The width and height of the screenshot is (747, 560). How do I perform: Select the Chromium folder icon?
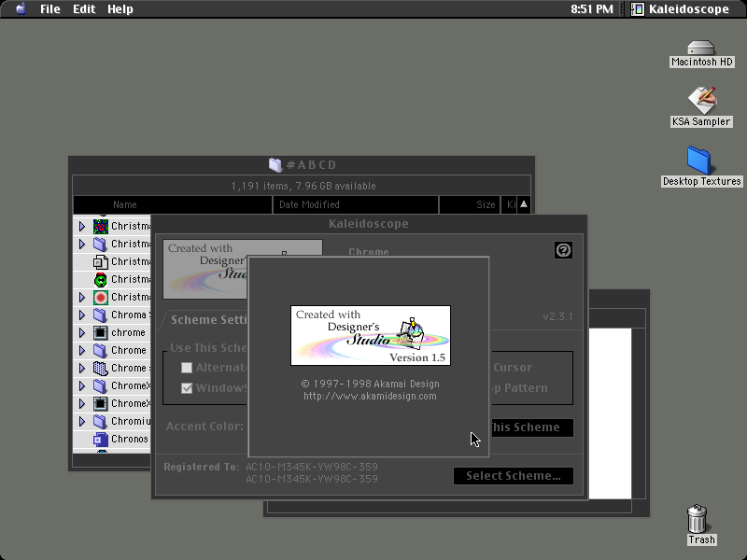click(x=101, y=421)
